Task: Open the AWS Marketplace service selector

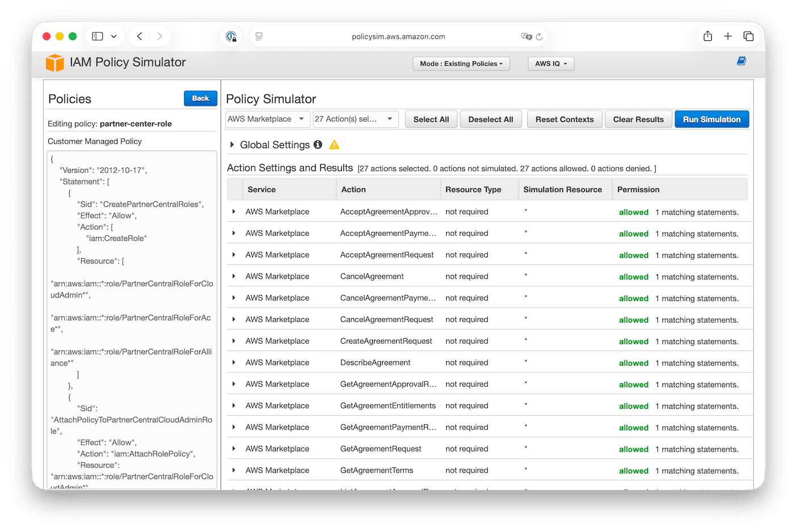Action: 267,119
